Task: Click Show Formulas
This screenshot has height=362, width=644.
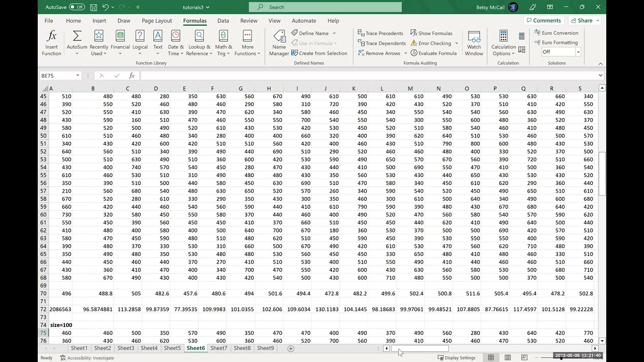Action: coord(431,33)
